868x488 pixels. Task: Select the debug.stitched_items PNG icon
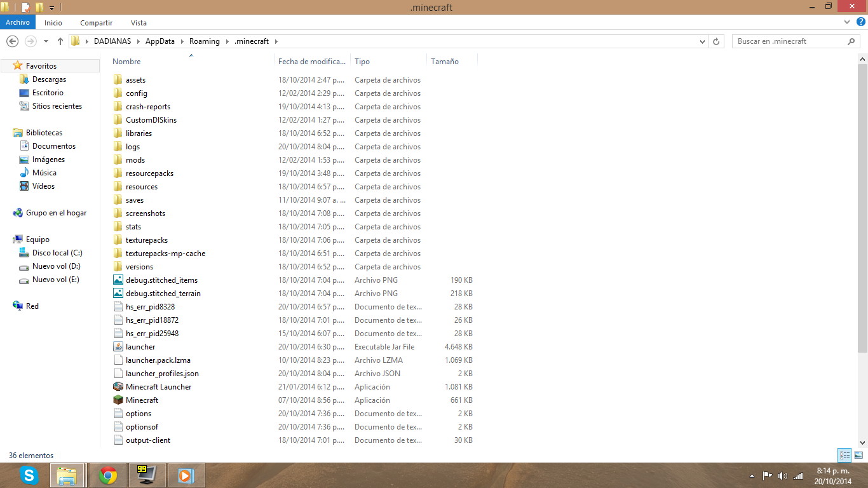[118, 280]
